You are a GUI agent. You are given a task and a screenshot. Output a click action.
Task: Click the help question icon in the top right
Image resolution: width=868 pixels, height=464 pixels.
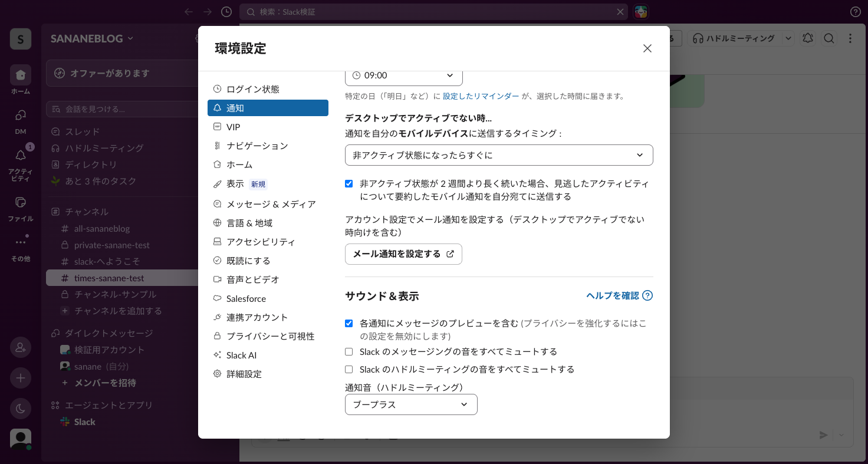[x=856, y=12]
